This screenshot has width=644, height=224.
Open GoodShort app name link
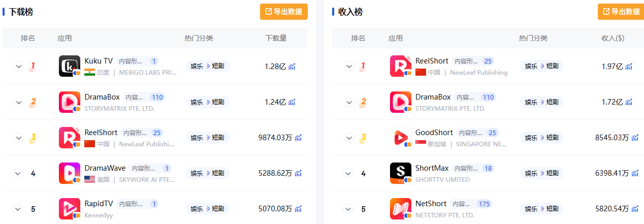[x=434, y=133]
